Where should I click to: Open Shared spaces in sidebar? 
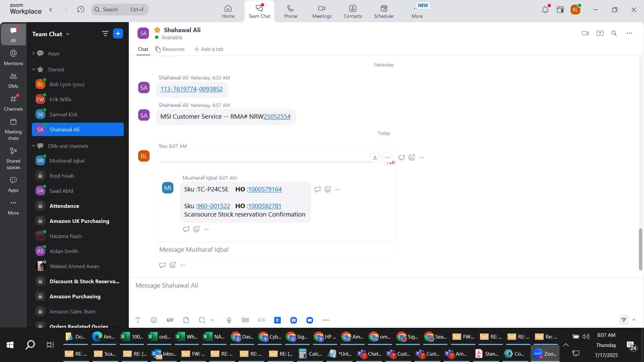click(x=13, y=159)
